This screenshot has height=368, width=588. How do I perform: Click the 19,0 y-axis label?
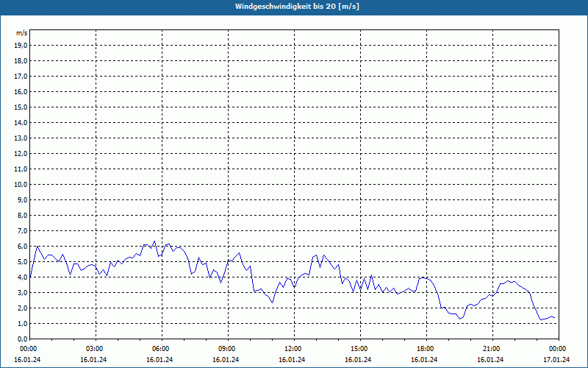(x=21, y=46)
